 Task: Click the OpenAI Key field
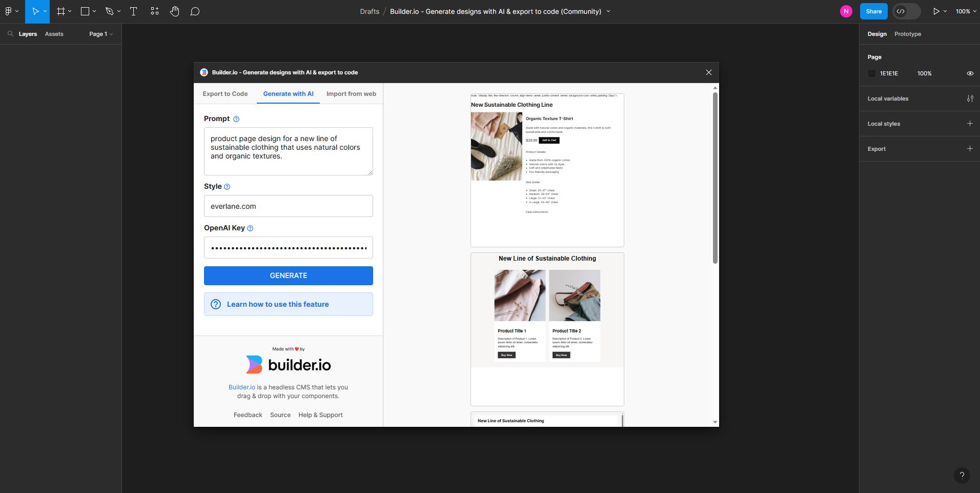(x=288, y=248)
